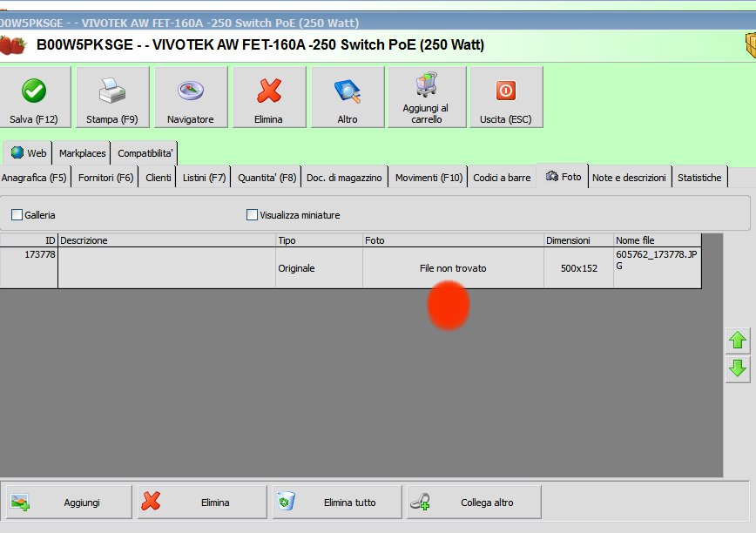Viewport: 756px width, 533px height.
Task: Click Aggiungi al carrello shopping cart button
Action: (x=427, y=98)
